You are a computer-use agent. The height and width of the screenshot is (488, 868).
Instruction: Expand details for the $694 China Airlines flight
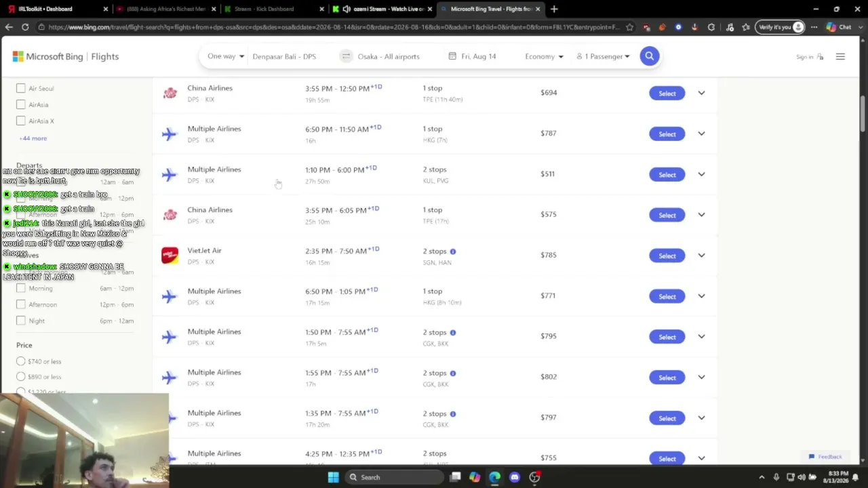point(701,93)
